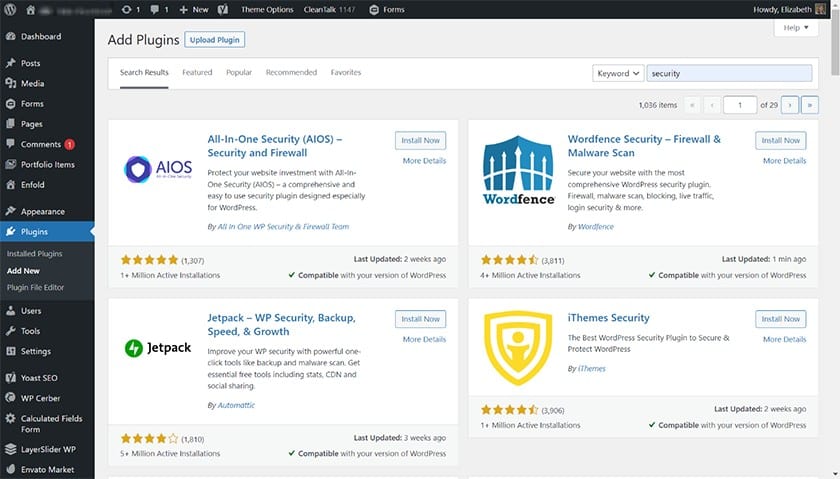Click the Jetpack logo thumbnail
This screenshot has height=479, width=840.
tap(158, 348)
